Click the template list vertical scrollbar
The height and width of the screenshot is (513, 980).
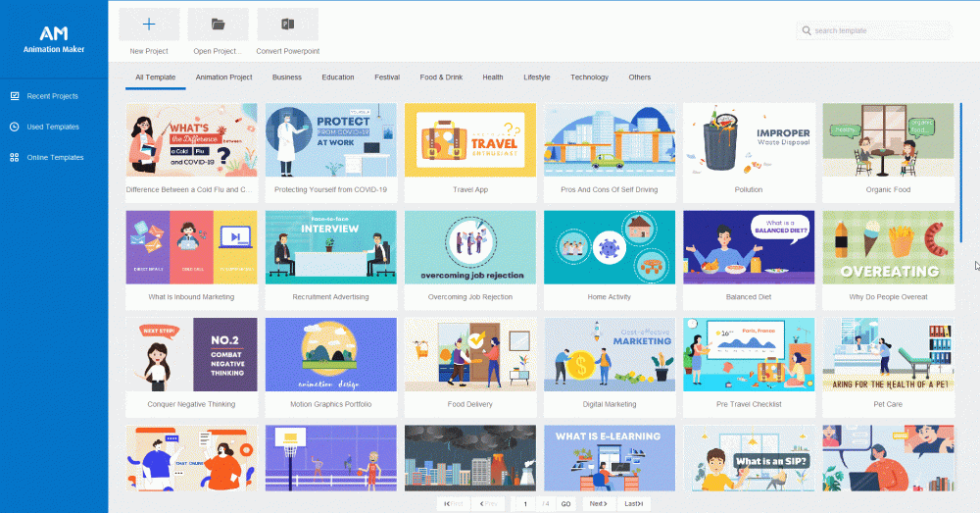pos(961,172)
